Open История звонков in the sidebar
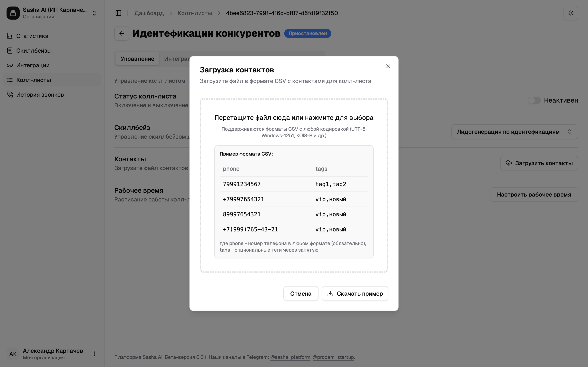This screenshot has width=588, height=367. [40, 95]
